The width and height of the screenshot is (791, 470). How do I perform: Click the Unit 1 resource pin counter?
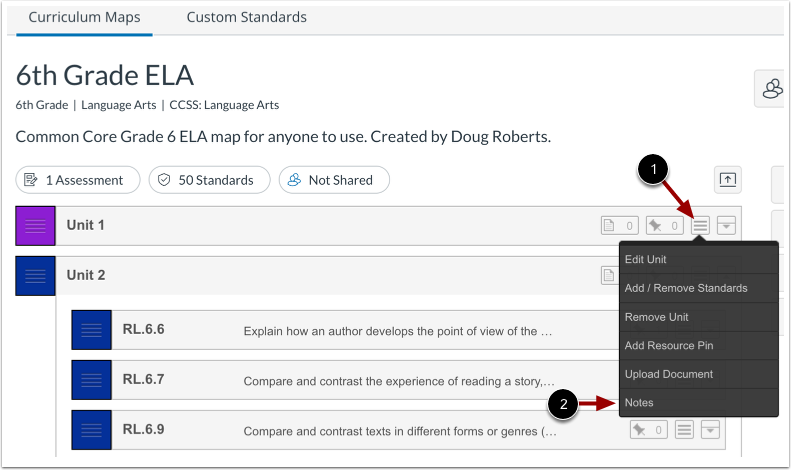tap(664, 226)
